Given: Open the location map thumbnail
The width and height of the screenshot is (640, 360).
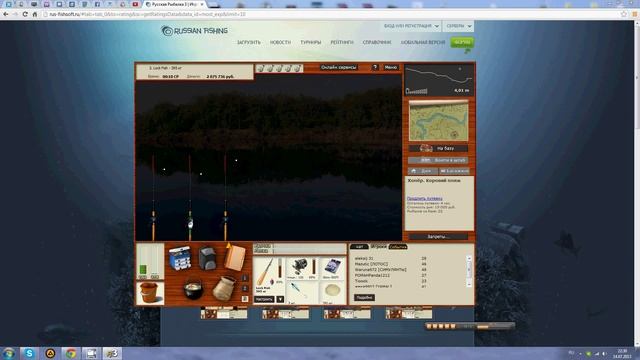Looking at the screenshot, I should point(439,121).
